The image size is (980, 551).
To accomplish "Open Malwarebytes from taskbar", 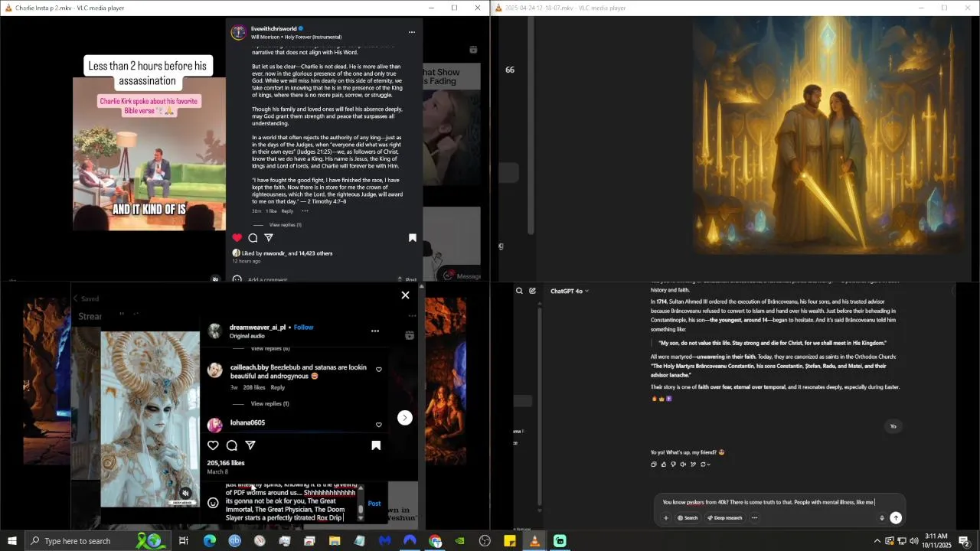I will click(x=384, y=541).
